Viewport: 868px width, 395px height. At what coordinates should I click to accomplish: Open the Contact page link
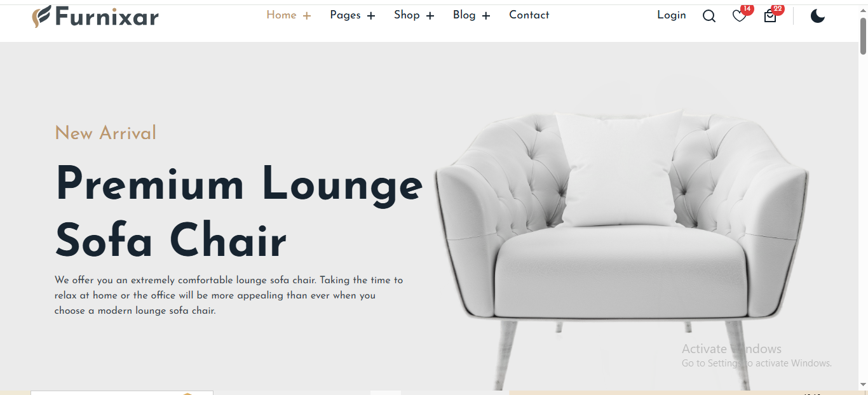click(529, 15)
